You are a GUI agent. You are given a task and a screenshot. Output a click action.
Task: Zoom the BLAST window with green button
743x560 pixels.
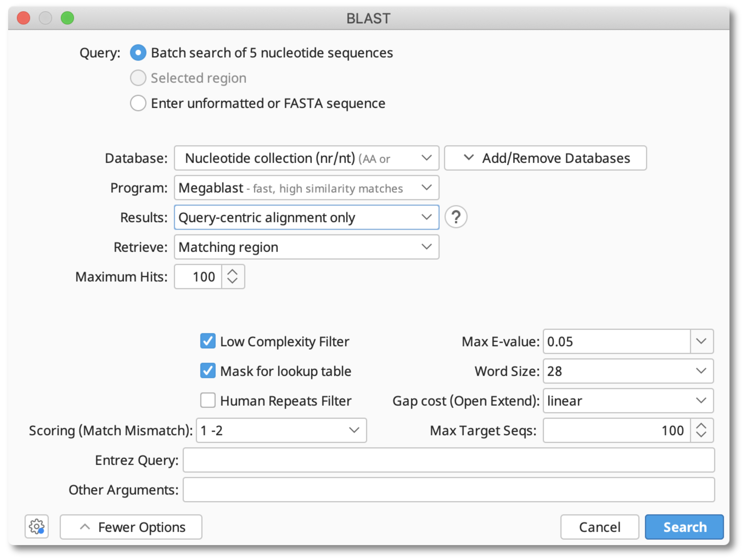67,18
